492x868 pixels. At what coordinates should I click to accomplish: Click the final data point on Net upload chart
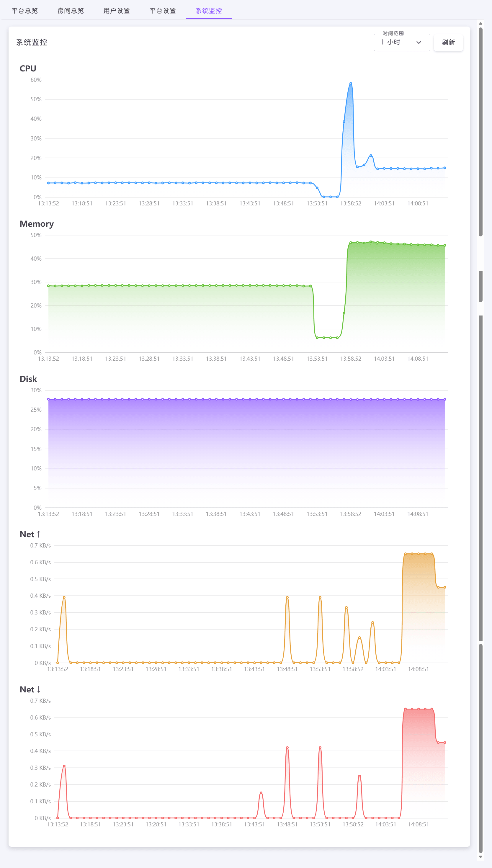coord(445,588)
